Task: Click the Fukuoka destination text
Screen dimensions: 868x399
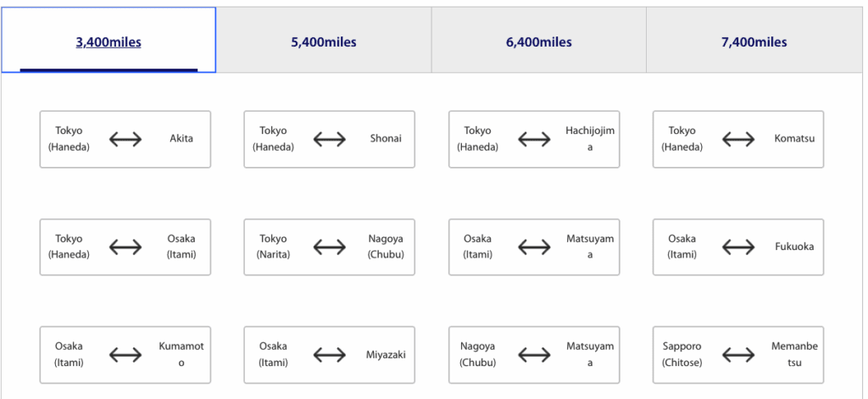Action: pyautogui.click(x=794, y=247)
